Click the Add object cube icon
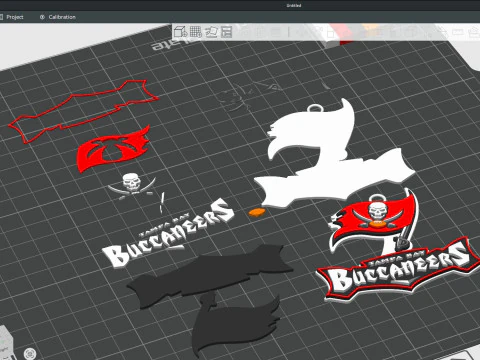The width and height of the screenshot is (480, 360). [x=180, y=32]
